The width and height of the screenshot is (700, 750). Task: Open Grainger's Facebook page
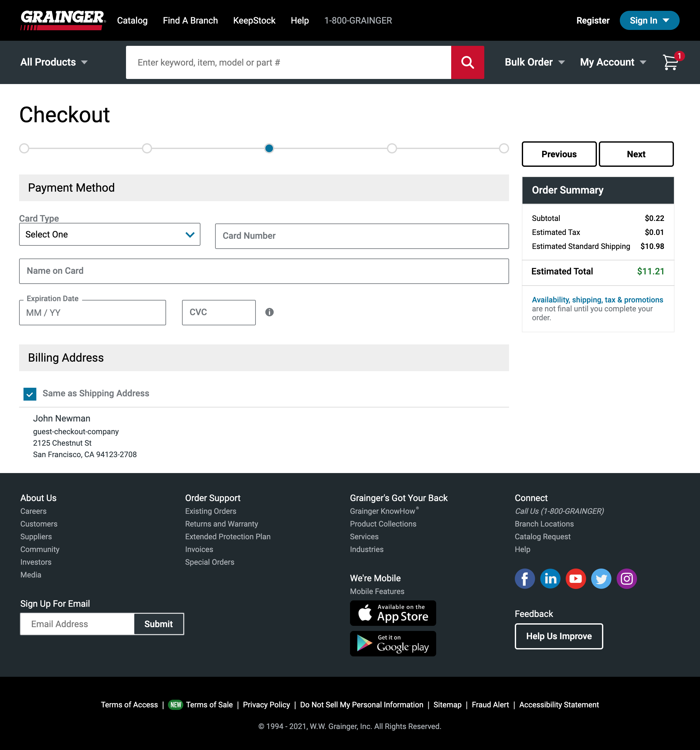pyautogui.click(x=525, y=578)
